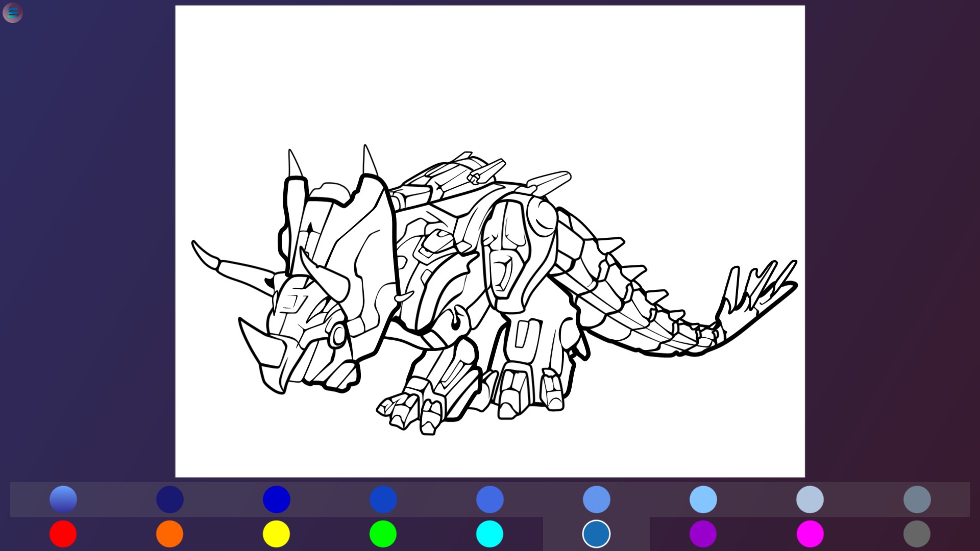Select the dark gray color swatch
The width and height of the screenshot is (980, 551).
[917, 534]
